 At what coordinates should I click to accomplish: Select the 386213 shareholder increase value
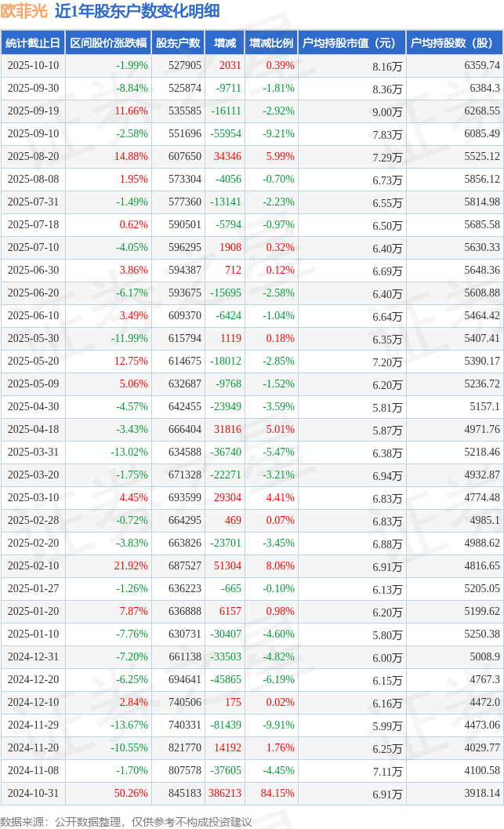tap(225, 794)
